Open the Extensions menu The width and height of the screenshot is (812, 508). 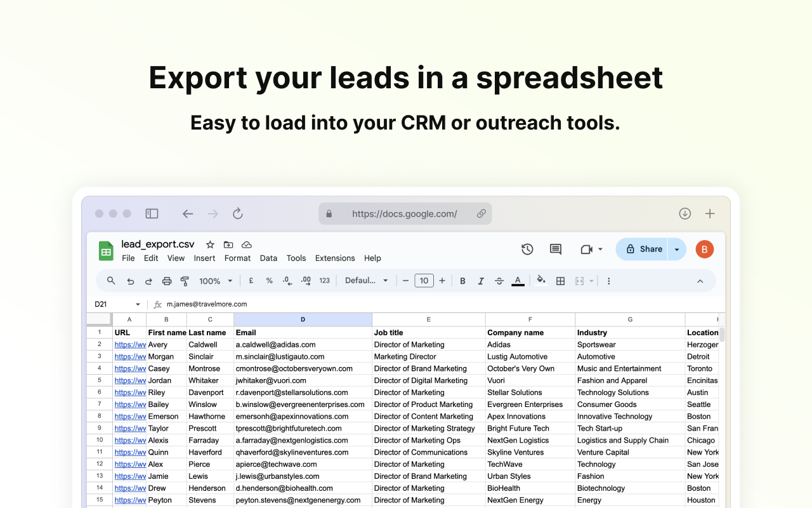pyautogui.click(x=335, y=258)
